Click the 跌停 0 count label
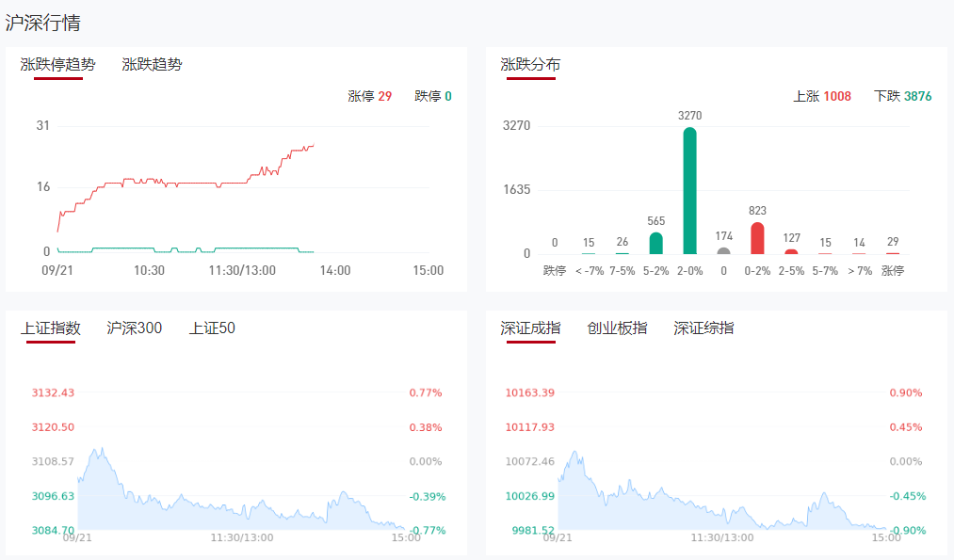The height and width of the screenshot is (560, 954). 432,96
